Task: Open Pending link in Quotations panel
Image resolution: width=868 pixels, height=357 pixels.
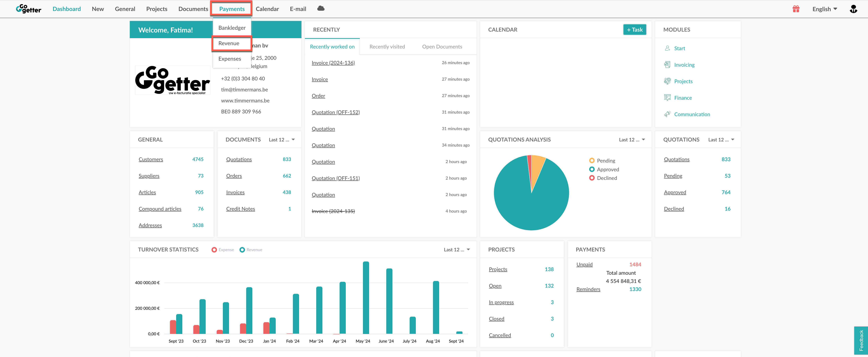Action: 673,176
